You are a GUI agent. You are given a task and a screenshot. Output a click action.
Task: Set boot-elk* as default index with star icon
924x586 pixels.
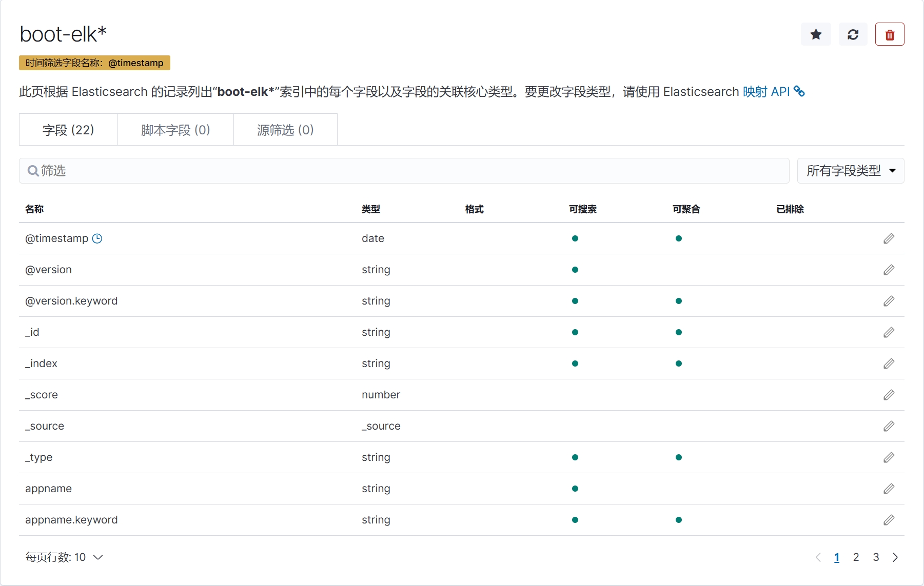coord(816,34)
